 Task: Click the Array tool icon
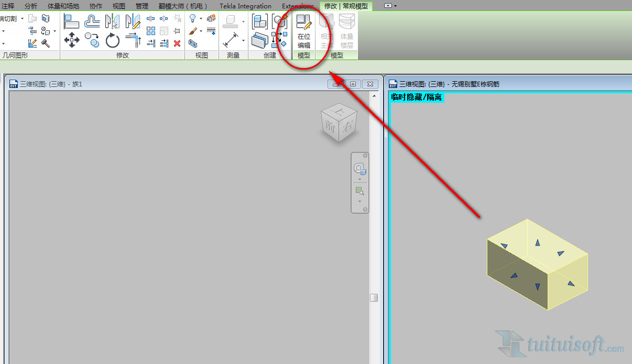tap(151, 31)
